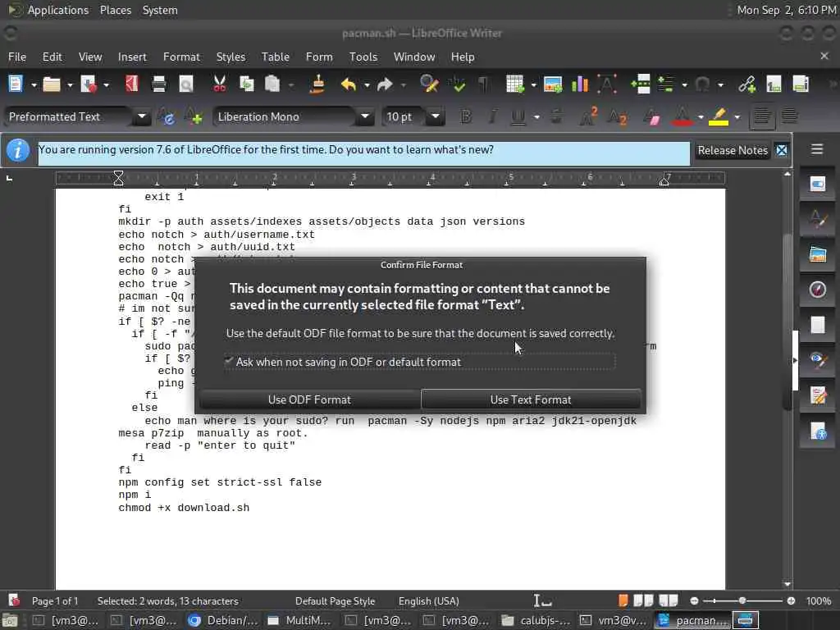Click Use ODF Format button

(x=309, y=399)
